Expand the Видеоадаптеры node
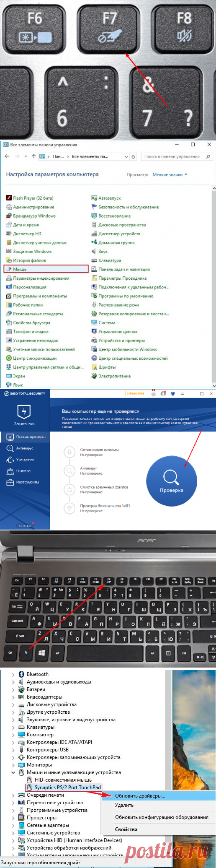216x868 pixels. [x=13, y=697]
